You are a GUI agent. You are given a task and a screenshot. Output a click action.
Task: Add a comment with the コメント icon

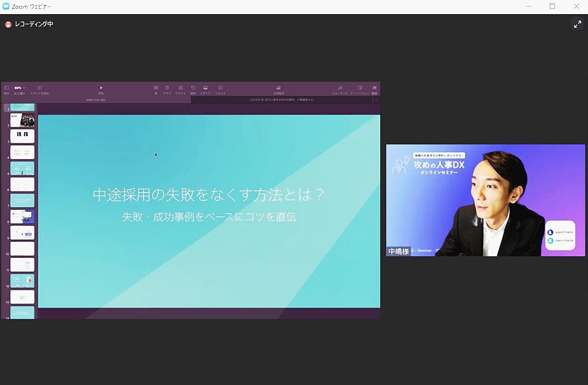click(220, 88)
